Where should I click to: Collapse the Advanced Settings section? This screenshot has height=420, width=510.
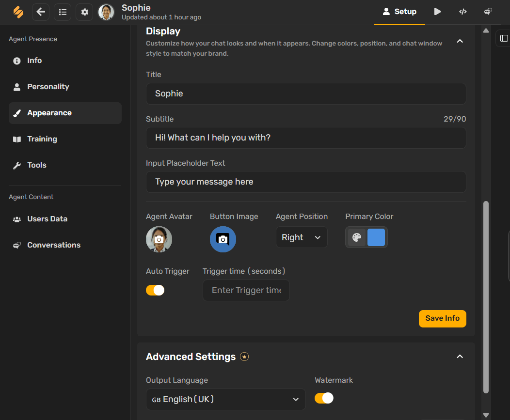click(x=460, y=357)
